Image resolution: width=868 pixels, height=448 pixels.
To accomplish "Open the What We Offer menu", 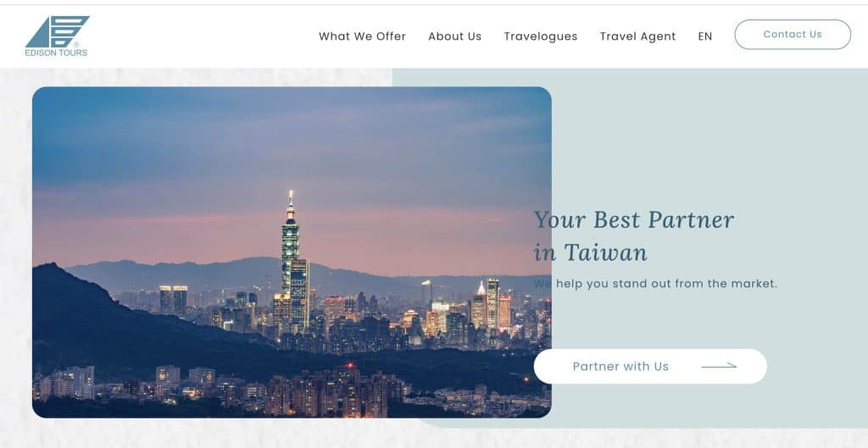I will coord(362,36).
